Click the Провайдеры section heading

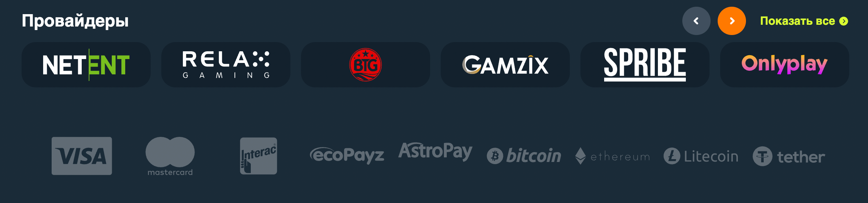click(75, 21)
